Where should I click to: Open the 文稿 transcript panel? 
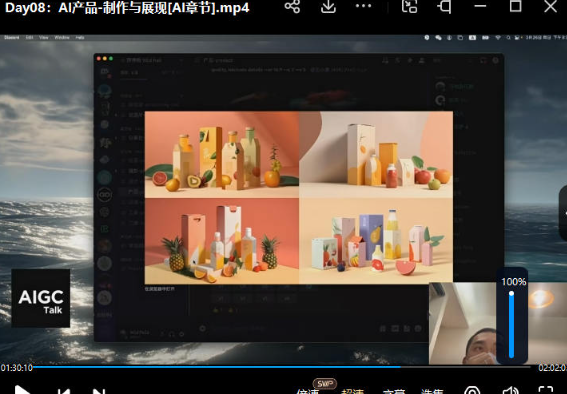tap(394, 391)
